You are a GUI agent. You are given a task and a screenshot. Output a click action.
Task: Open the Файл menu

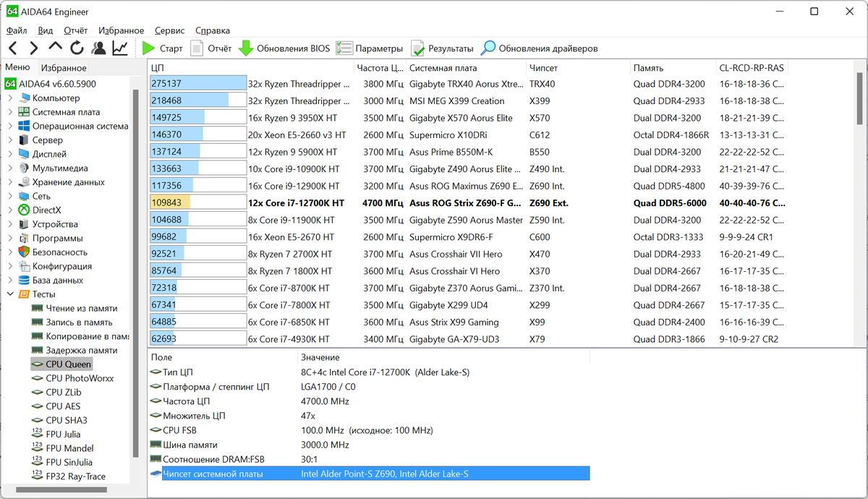click(17, 30)
